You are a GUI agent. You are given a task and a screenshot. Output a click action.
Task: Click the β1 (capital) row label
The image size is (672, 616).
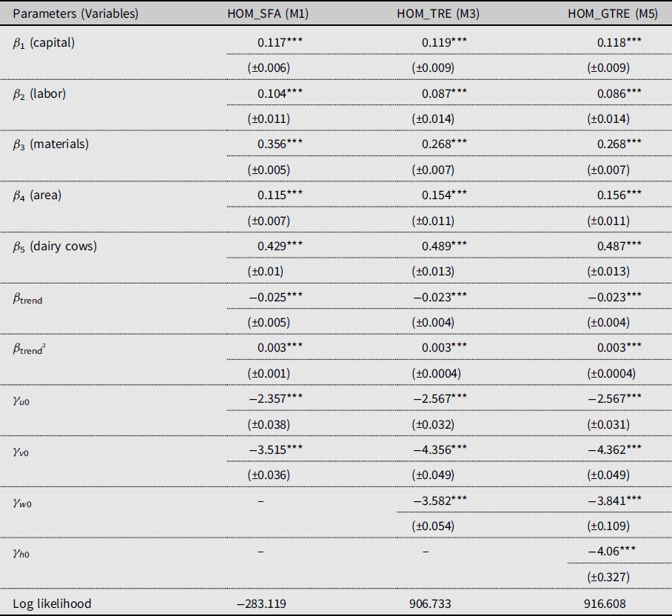[44, 42]
